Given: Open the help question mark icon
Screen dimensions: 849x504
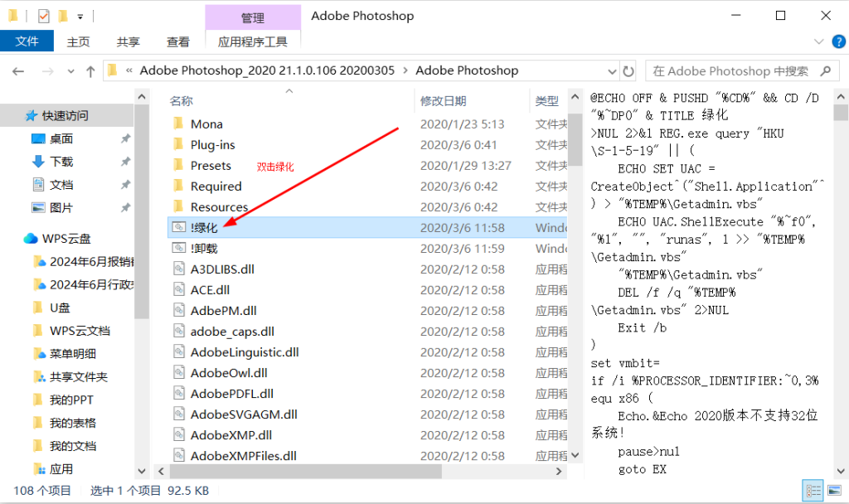Looking at the screenshot, I should [x=837, y=41].
